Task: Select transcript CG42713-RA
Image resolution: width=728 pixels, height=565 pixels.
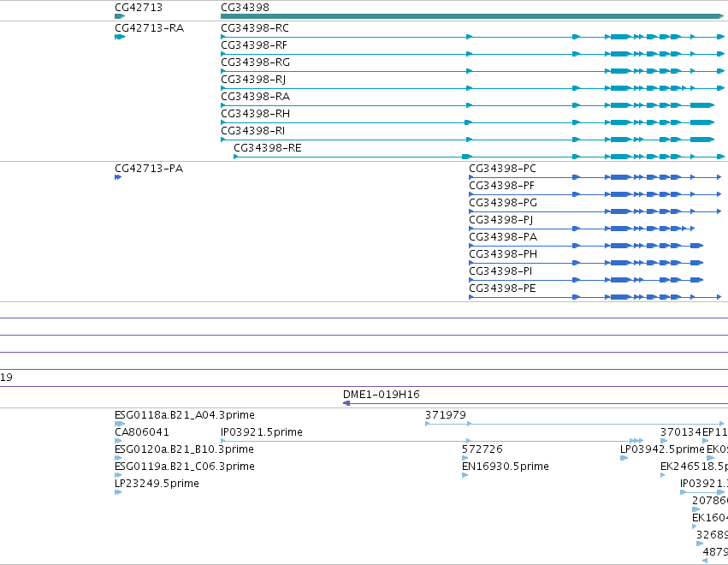Action: click(149, 28)
